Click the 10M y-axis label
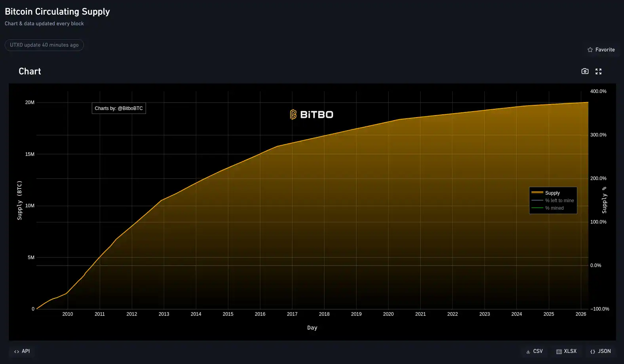The height and width of the screenshot is (364, 624). coord(30,206)
